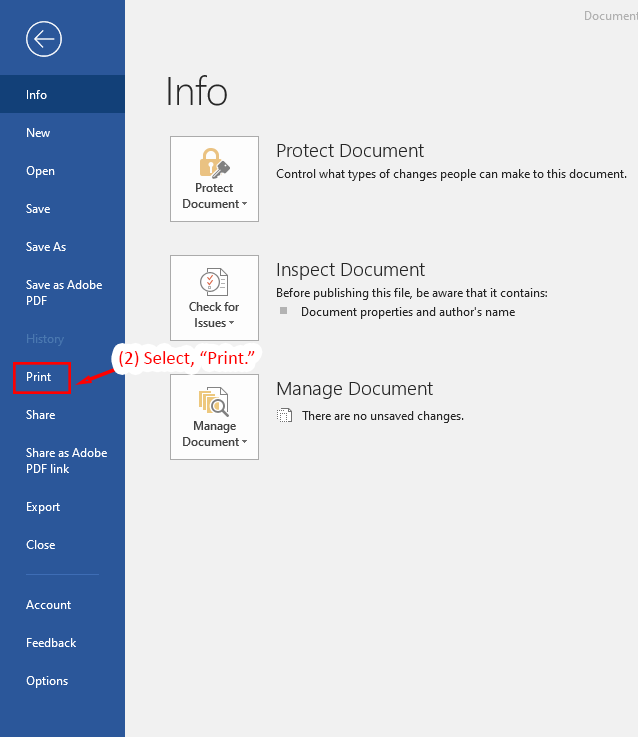This screenshot has height=737, width=638.
Task: Choose Save as Adobe PDF
Action: tap(63, 292)
